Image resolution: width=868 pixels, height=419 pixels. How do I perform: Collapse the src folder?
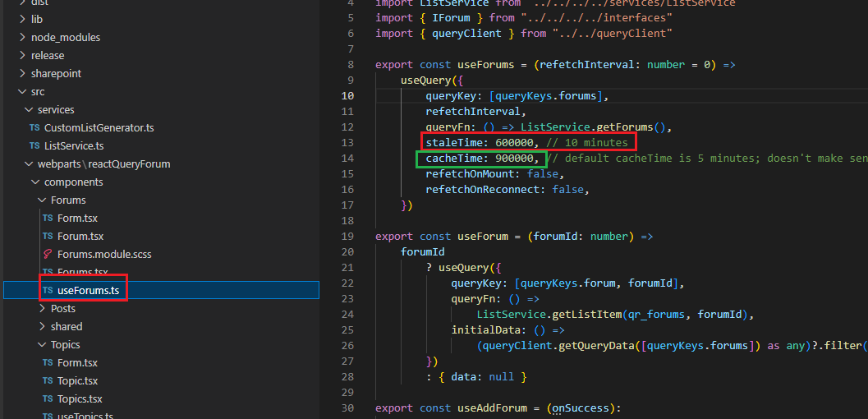(x=23, y=91)
